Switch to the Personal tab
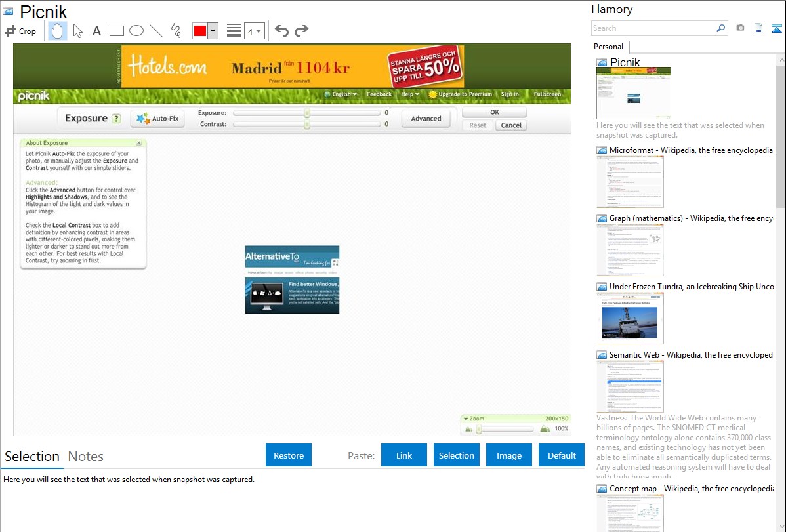 609,47
